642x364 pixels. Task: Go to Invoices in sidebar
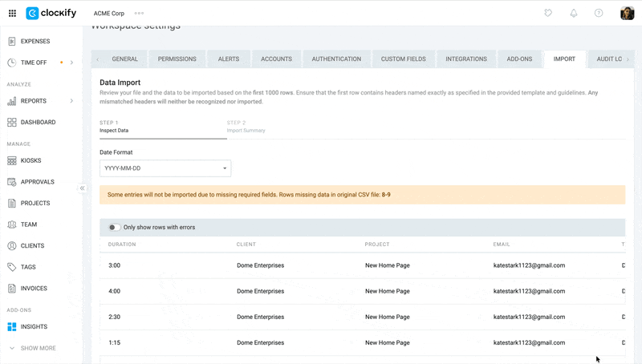(x=34, y=289)
